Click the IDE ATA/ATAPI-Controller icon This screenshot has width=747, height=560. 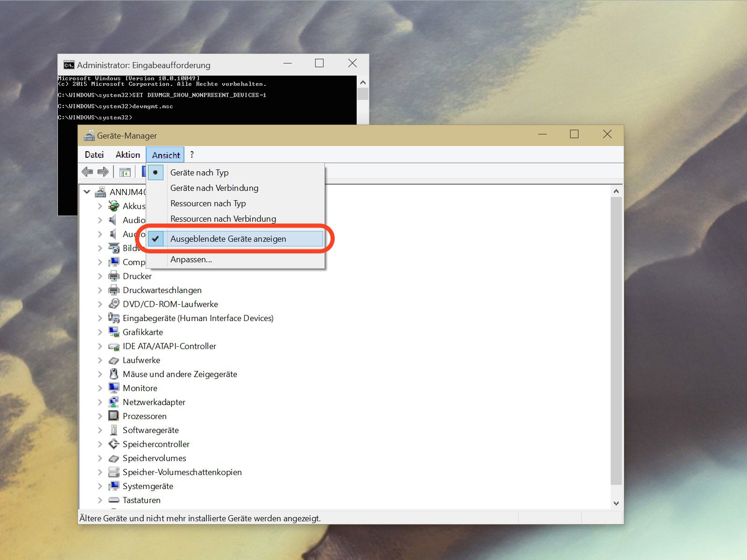tap(113, 346)
